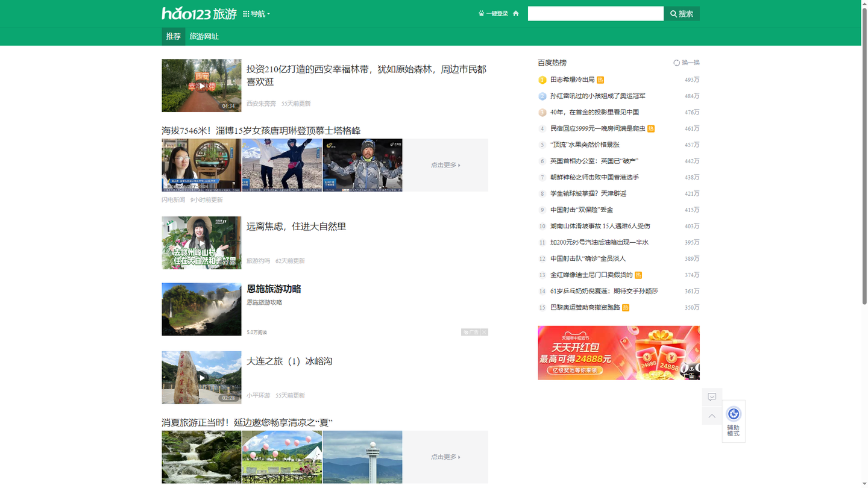Click the 西安朱奔奔 source name

tap(261, 104)
